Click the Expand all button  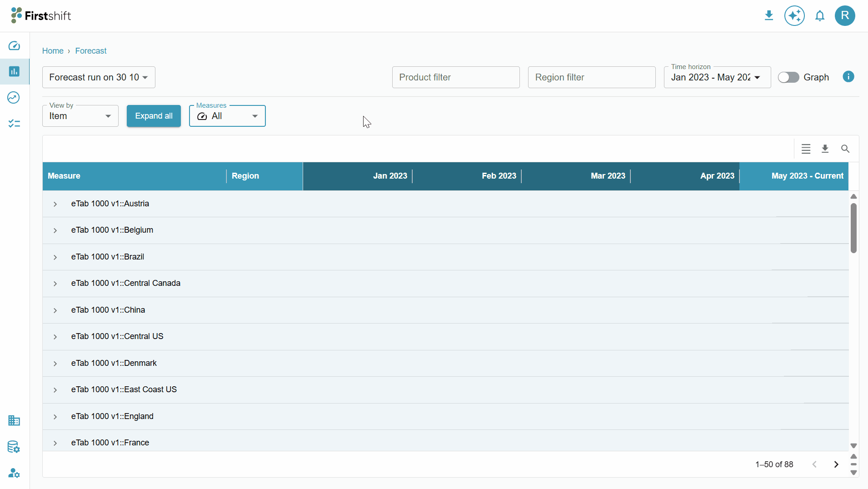(x=154, y=116)
